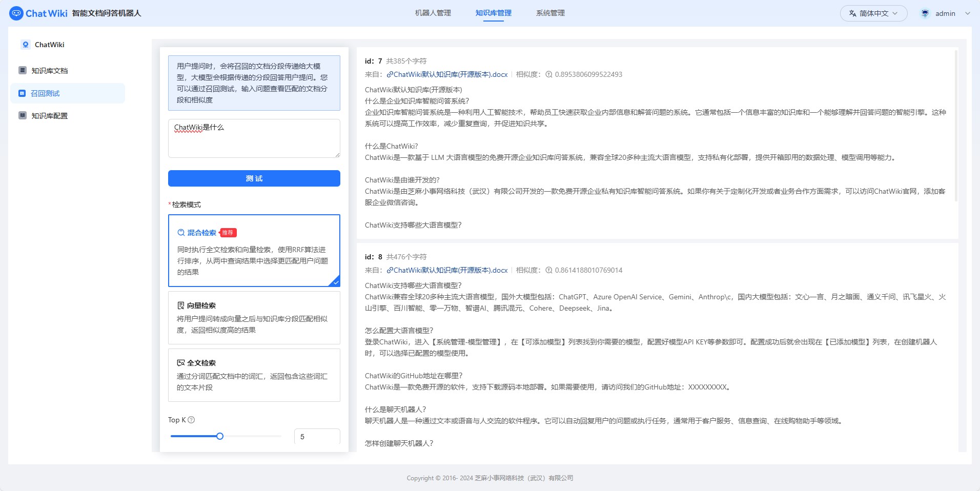
Task: Open the 简体中文 language dropdown
Action: tap(873, 13)
